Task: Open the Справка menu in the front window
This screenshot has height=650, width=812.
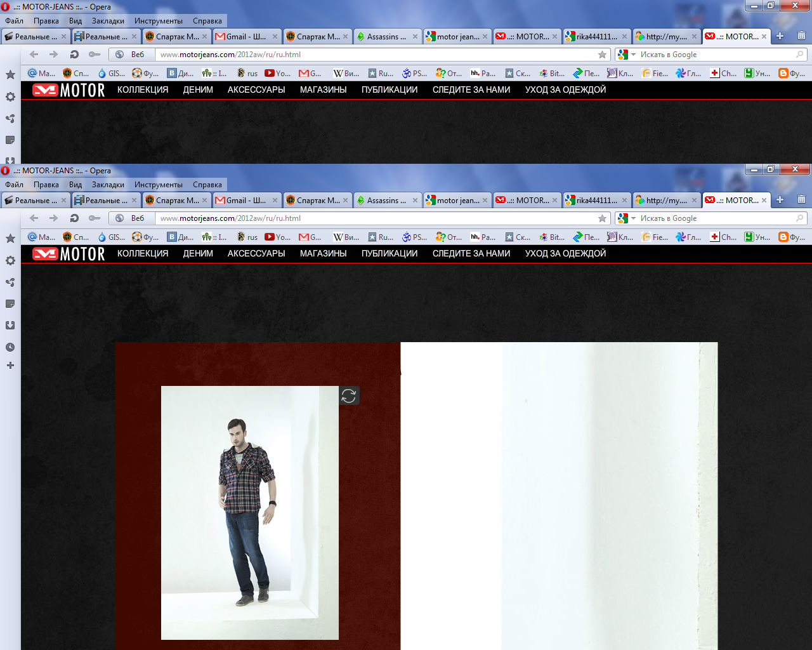Action: click(207, 185)
